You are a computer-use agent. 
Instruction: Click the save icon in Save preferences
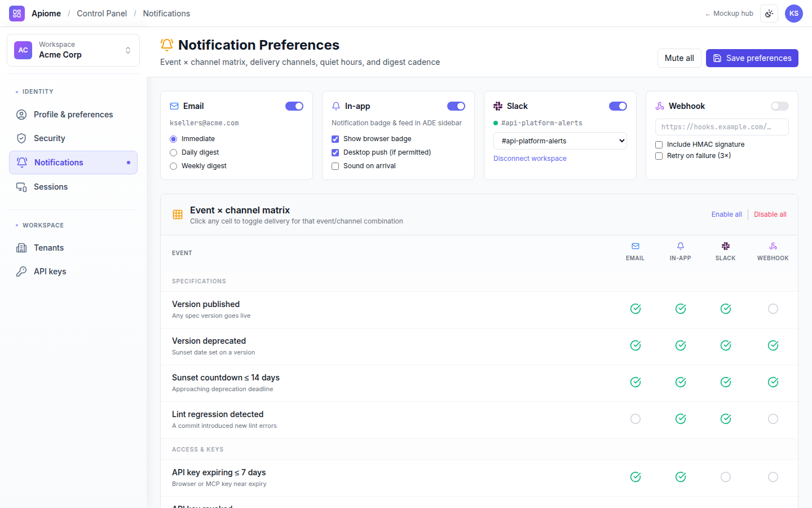[x=717, y=58]
